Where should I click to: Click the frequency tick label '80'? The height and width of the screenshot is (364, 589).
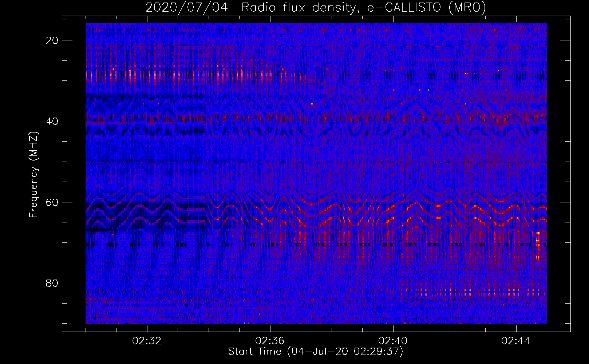click(x=52, y=283)
